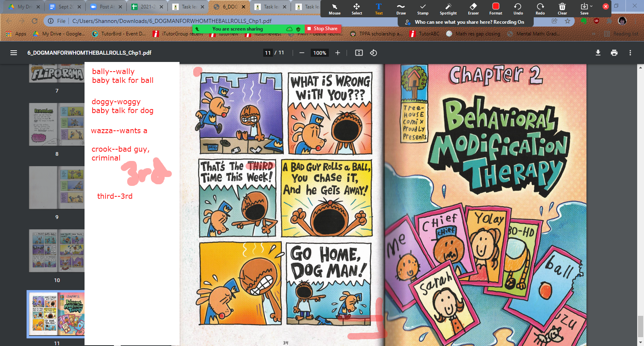This screenshot has height=346, width=644.
Task: Switch to the 6_DOG PDF tab
Action: coord(229,6)
